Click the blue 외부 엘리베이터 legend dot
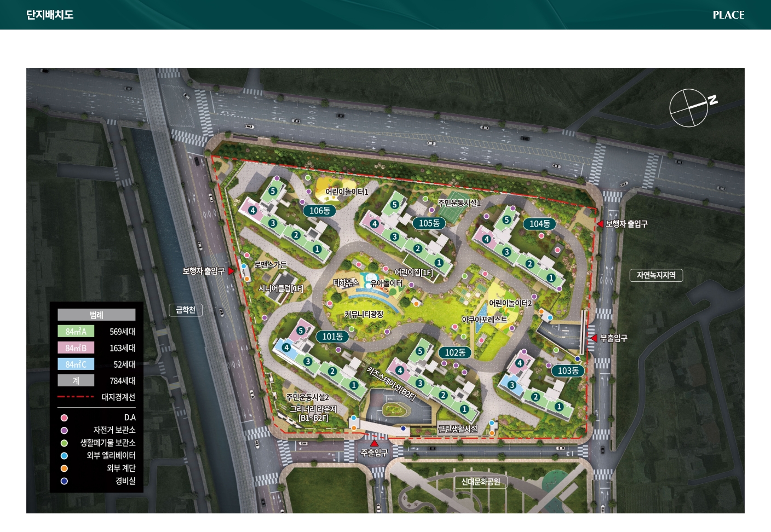 tap(64, 455)
